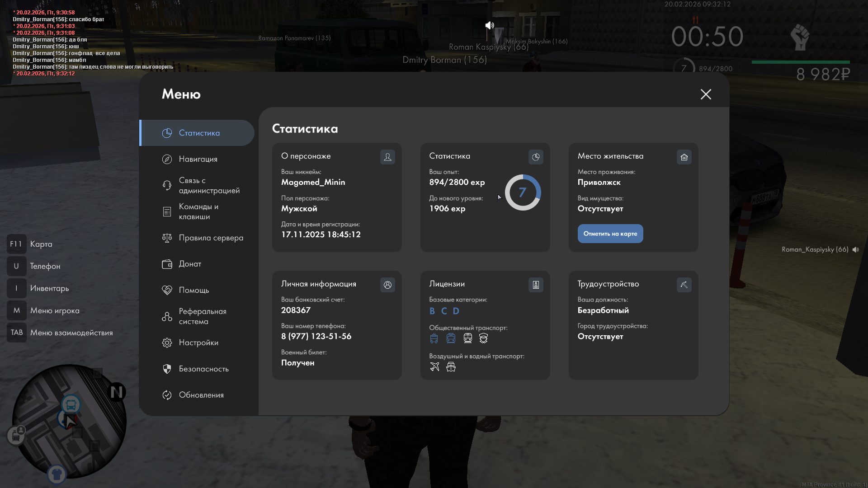Click the pie chart icon in Статистика card

[536, 157]
